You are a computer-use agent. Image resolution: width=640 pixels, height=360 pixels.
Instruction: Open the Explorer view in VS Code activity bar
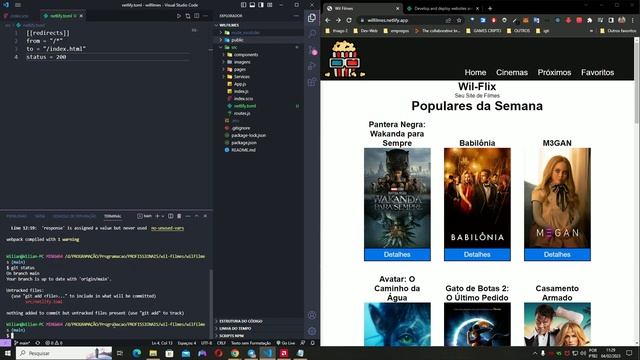(x=312, y=18)
